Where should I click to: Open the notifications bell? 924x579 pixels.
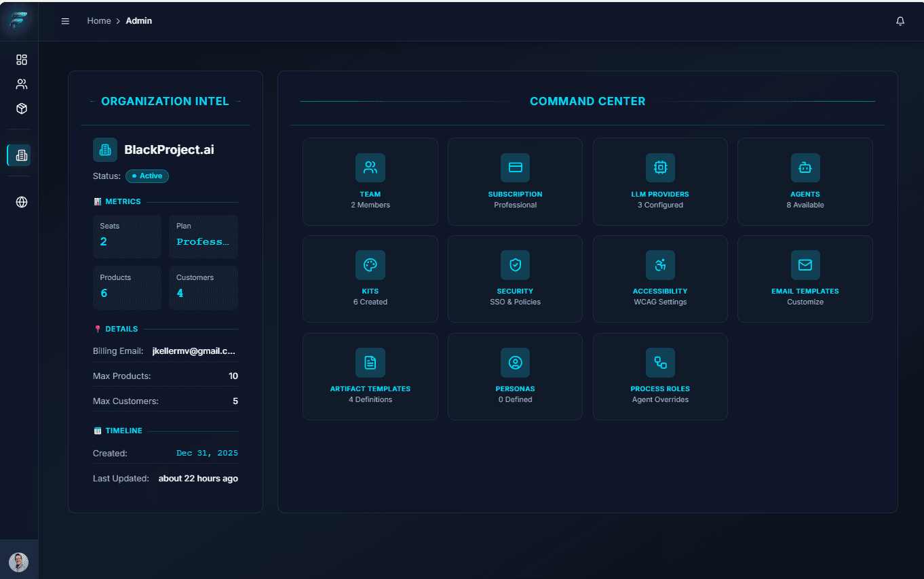pos(900,21)
